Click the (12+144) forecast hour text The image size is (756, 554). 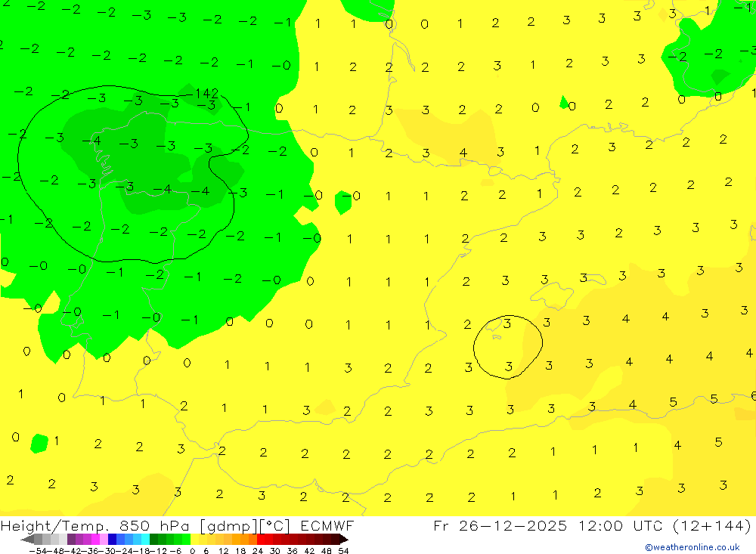[x=711, y=525]
